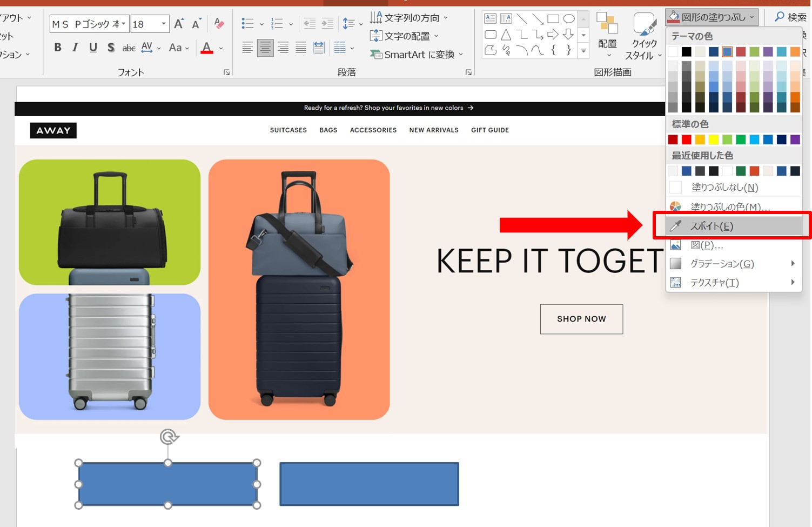Open the 文字列の方向 dropdown

point(409,18)
